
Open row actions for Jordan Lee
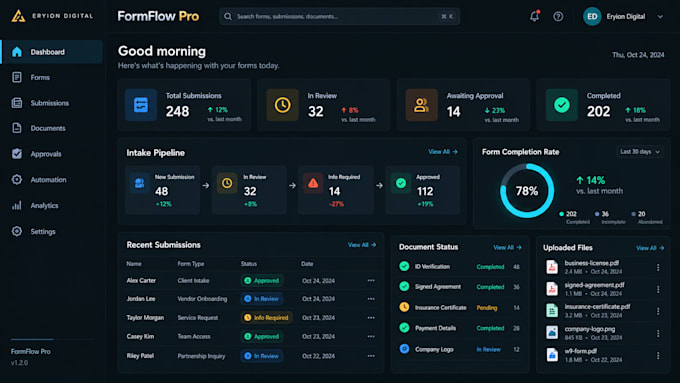click(371, 299)
